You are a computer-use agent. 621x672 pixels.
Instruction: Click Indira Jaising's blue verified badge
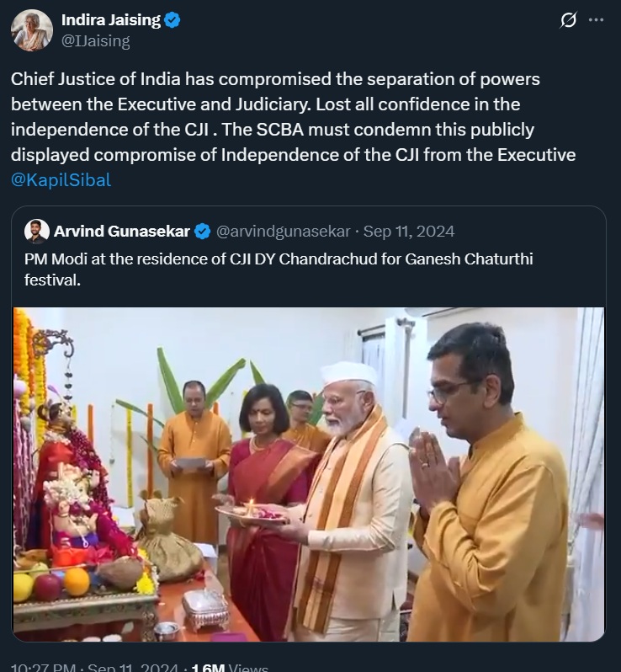(x=172, y=21)
